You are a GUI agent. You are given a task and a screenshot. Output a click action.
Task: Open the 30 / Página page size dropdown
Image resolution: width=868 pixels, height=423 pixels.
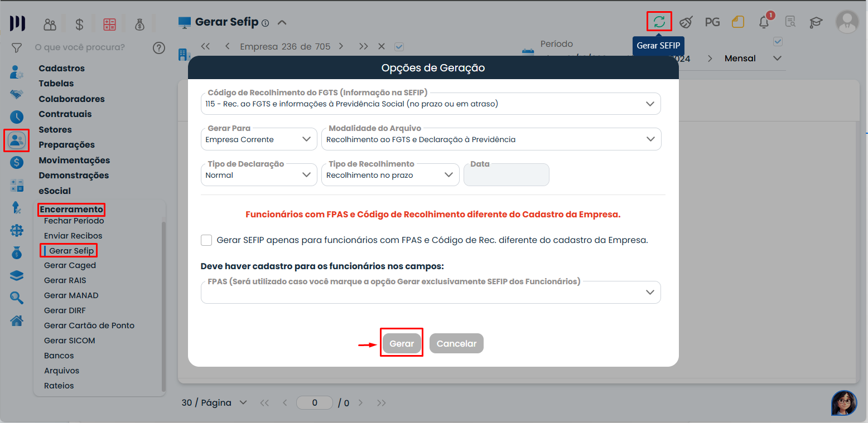(x=215, y=402)
